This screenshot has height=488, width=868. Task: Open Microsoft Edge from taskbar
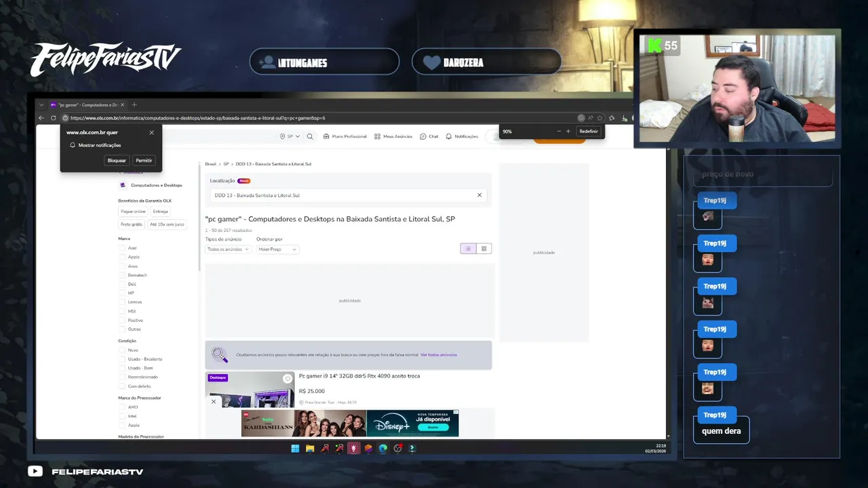pyautogui.click(x=383, y=448)
